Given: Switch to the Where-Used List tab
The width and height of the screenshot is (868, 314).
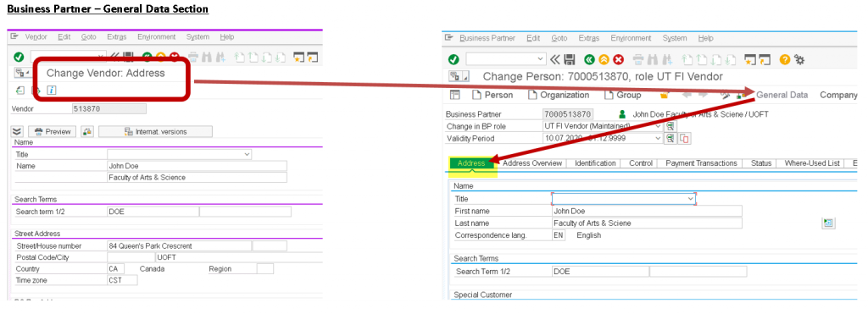Looking at the screenshot, I should (812, 163).
